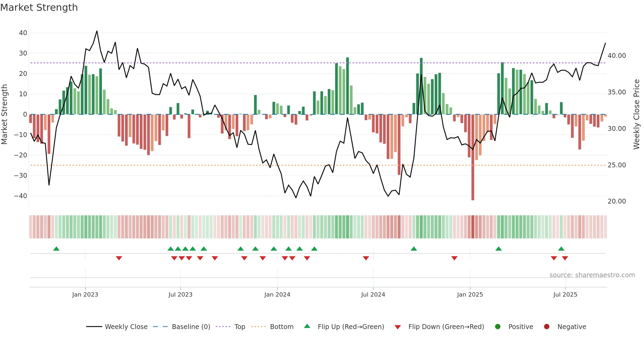Click the 20.00 right price-axis label
This screenshot has width=644, height=362.
(617, 201)
